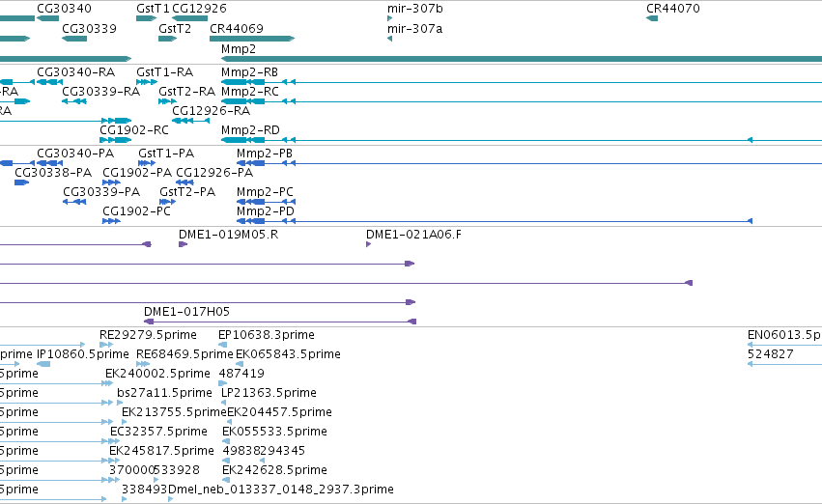822x504 pixels.
Task: Select the CG1902-PC protein label
Action: click(136, 211)
